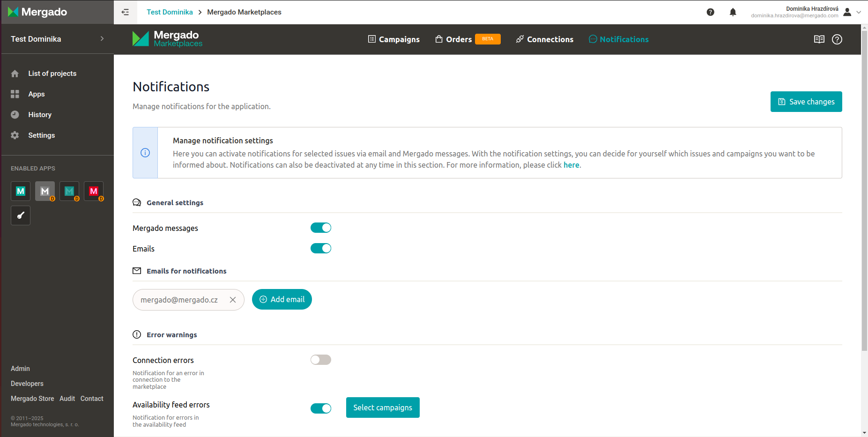Toggle Availability feed errors switch

321,408
